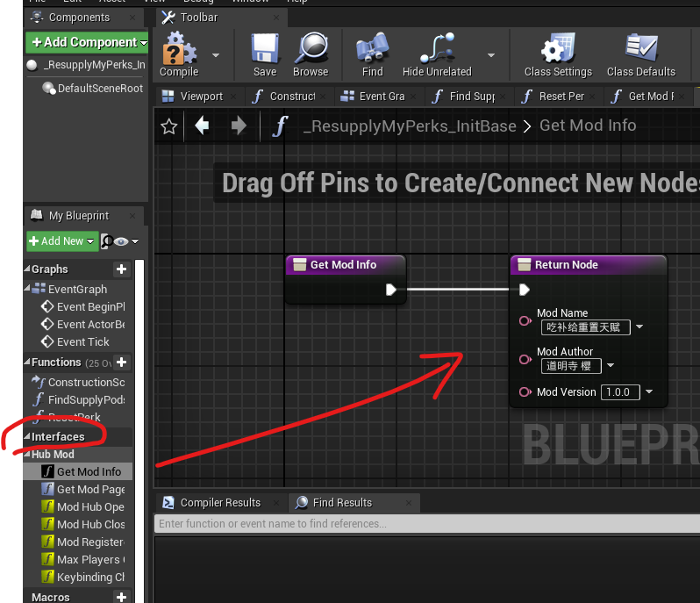Viewport: 700px width, 603px height.
Task: Add new macro with plus button
Action: point(121,597)
